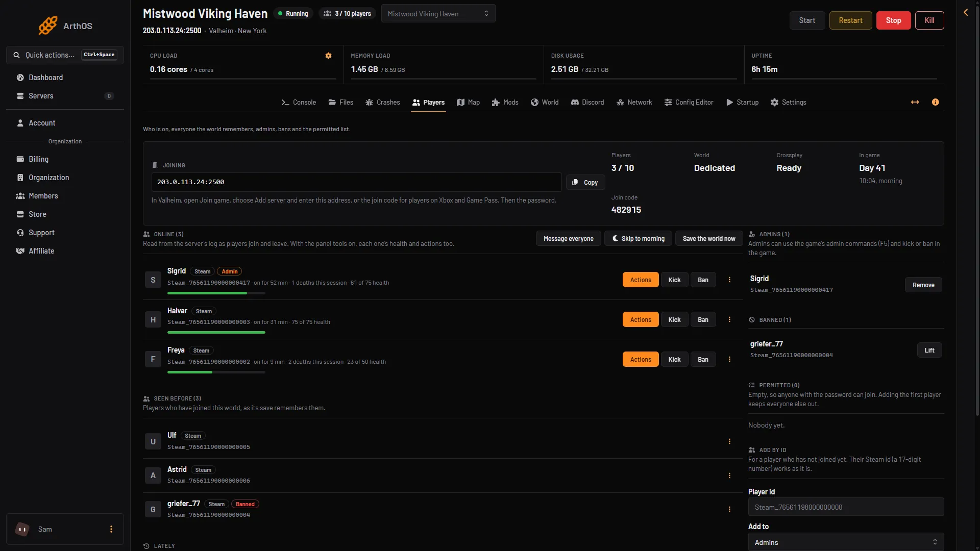Click the Kill server button
980x551 pixels.
pos(929,20)
